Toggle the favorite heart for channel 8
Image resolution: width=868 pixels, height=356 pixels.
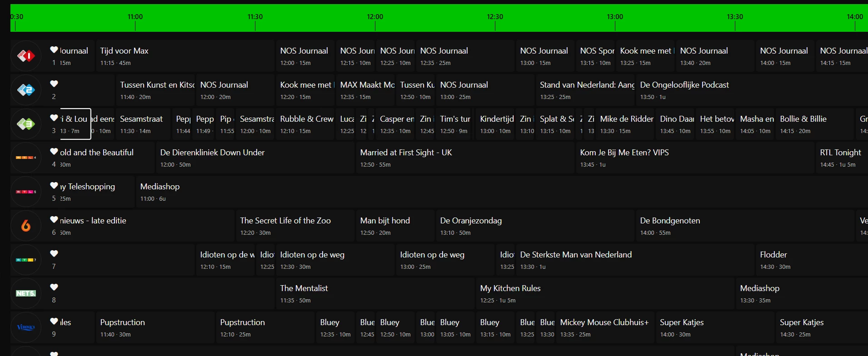[54, 287]
